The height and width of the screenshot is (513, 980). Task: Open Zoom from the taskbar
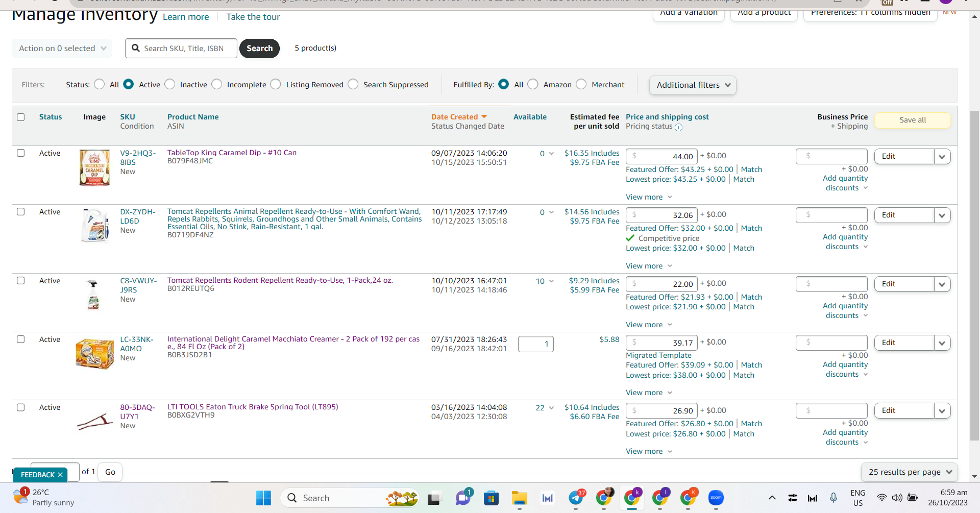[x=716, y=498]
